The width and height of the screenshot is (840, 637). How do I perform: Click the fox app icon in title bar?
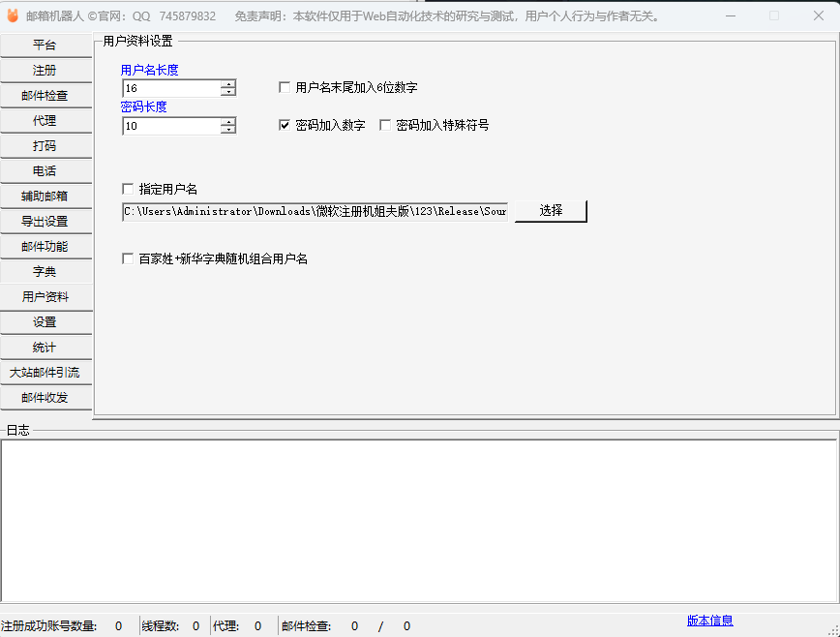(13, 15)
